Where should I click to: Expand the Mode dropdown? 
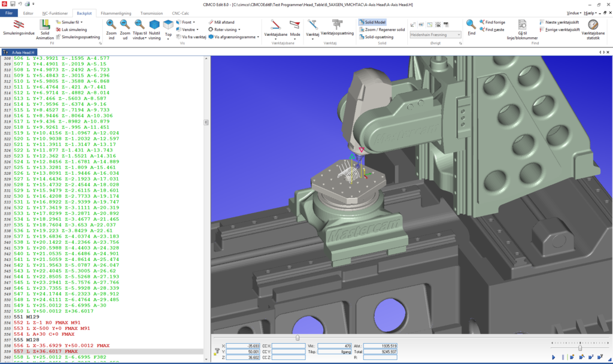click(x=295, y=30)
